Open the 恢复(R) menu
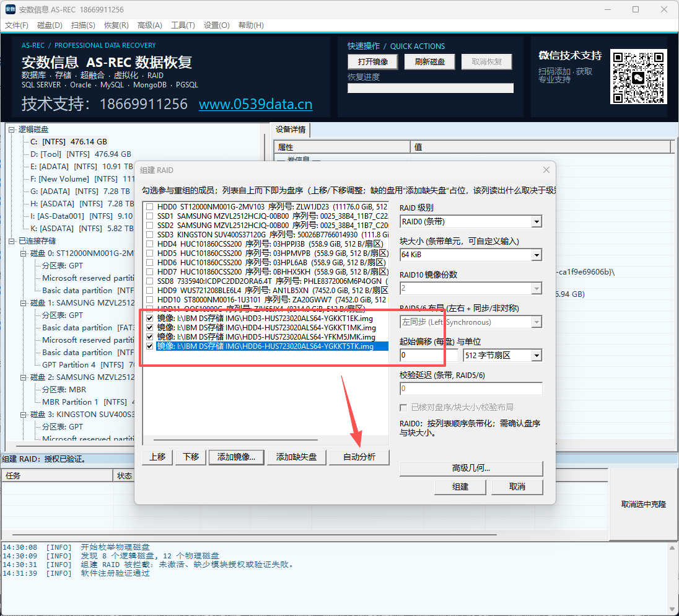The image size is (679, 616). [116, 25]
